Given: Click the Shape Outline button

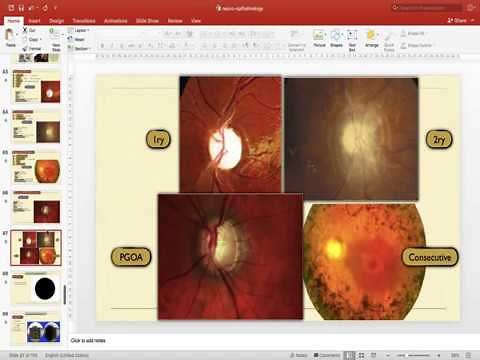Looking at the screenshot, I should click(x=417, y=45).
